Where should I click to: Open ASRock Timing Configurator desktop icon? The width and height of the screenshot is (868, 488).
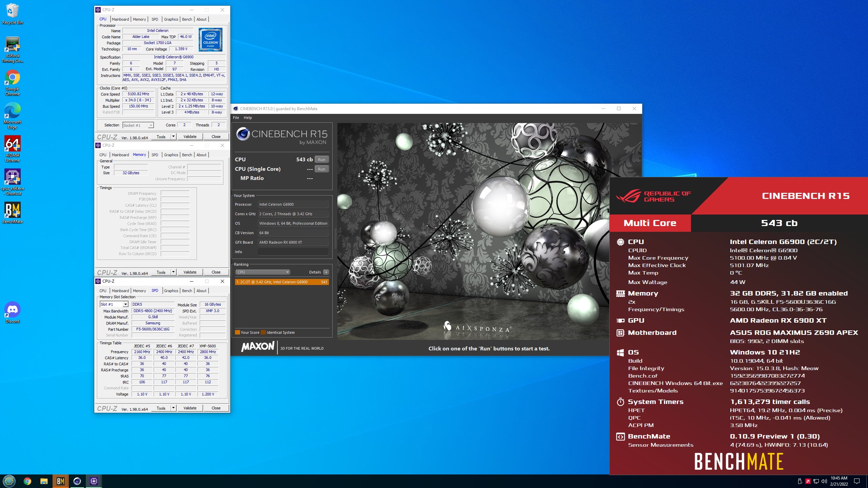[12, 50]
